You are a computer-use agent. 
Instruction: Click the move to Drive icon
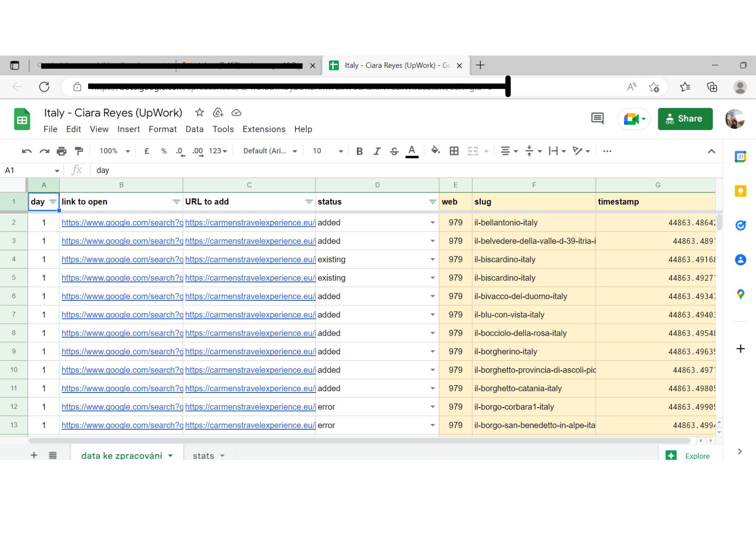218,112
